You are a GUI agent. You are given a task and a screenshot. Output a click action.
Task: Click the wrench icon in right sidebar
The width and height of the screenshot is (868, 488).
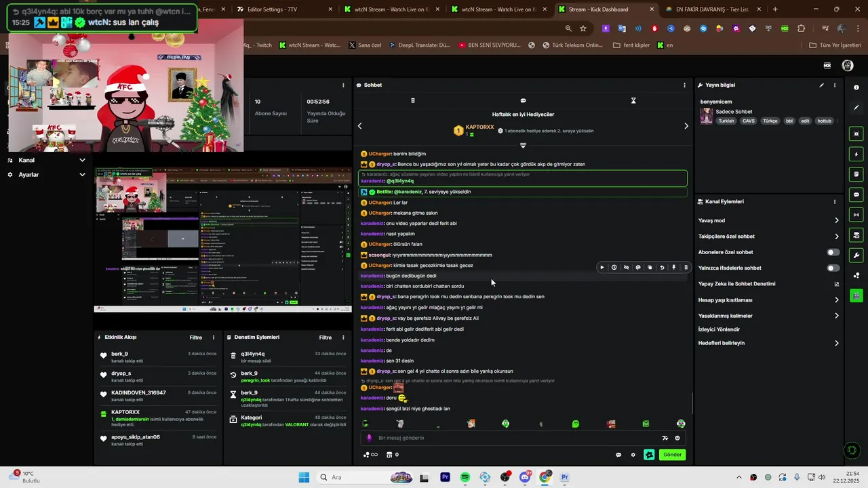coord(856,256)
